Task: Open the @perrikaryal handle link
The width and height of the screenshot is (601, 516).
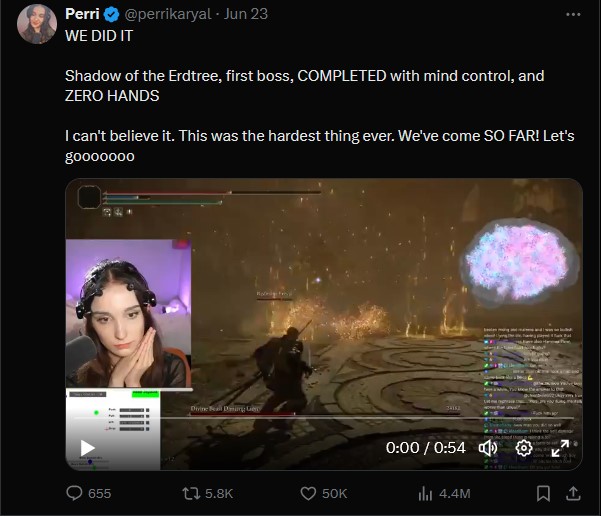Action: (x=167, y=14)
